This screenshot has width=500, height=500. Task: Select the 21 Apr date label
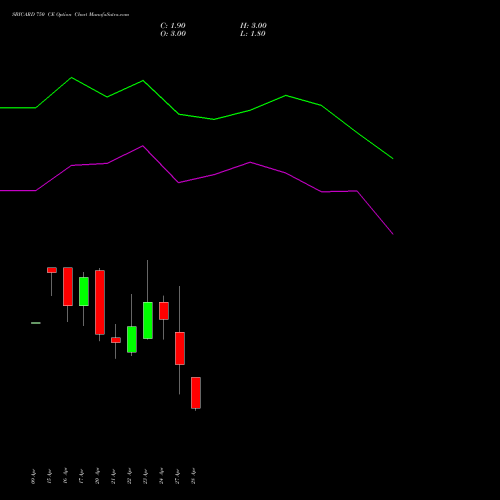(113, 476)
